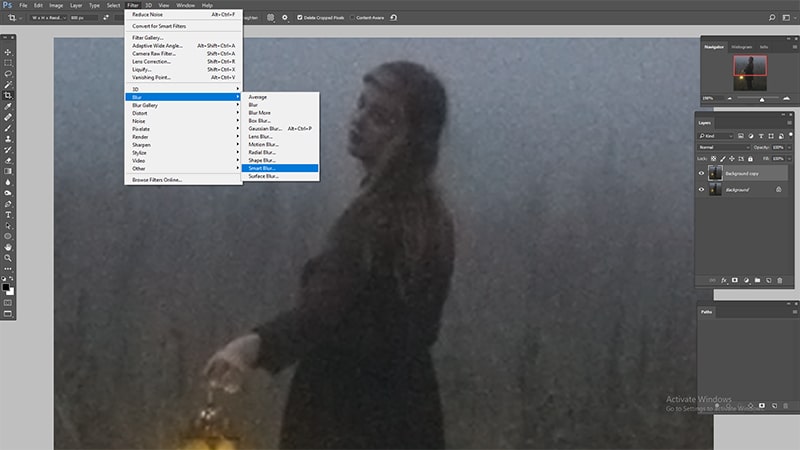The width and height of the screenshot is (800, 450).
Task: Select the Pen tool
Action: pyautogui.click(x=8, y=204)
